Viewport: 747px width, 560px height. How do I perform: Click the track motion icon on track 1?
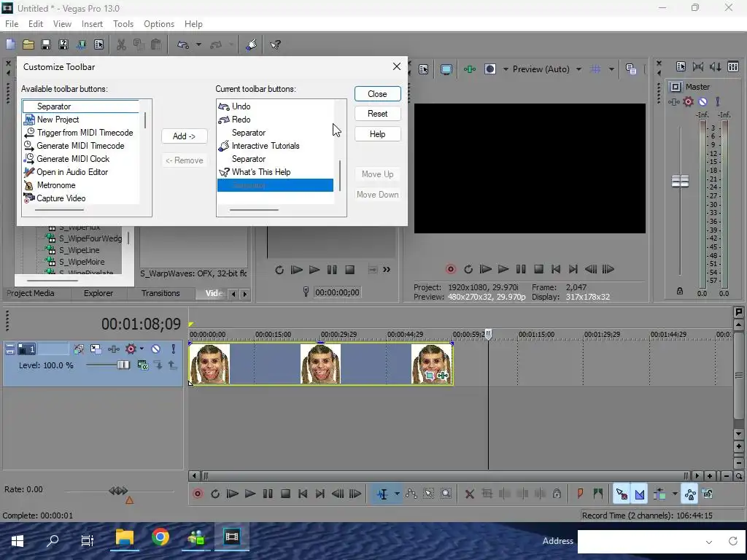click(96, 349)
